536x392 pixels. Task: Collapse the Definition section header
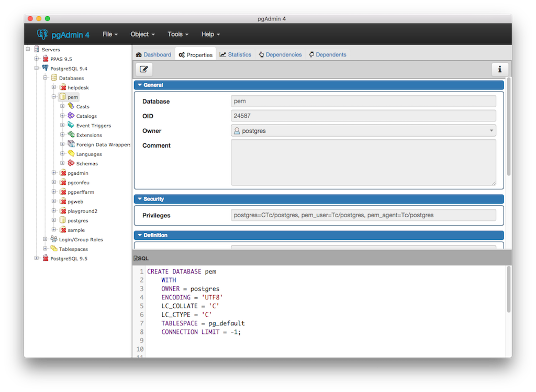[319, 235]
